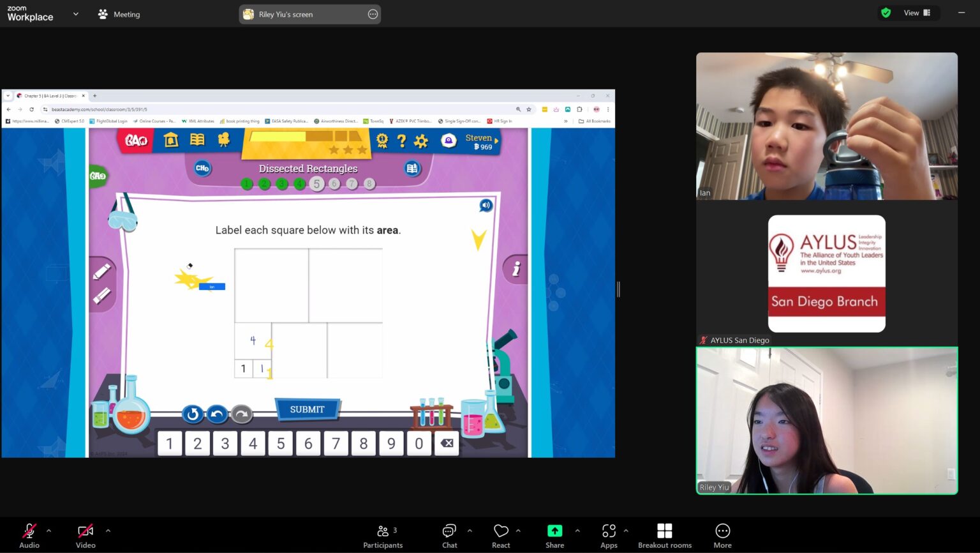Select the Chapter 5 browser tab

[50, 96]
